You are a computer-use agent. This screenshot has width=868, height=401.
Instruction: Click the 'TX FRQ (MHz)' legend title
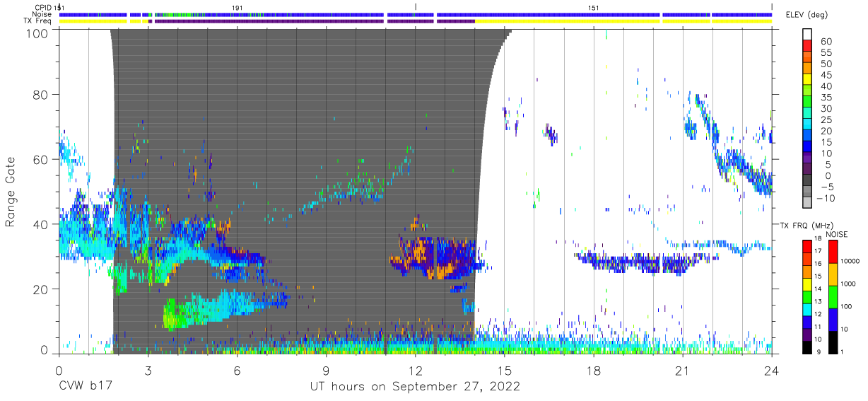pos(807,225)
